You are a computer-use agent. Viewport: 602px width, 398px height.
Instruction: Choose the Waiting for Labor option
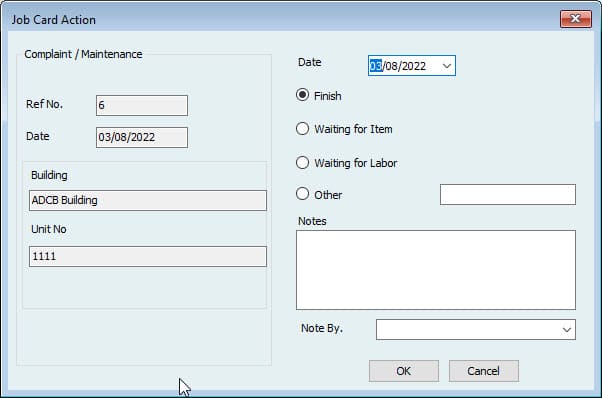pyautogui.click(x=302, y=162)
